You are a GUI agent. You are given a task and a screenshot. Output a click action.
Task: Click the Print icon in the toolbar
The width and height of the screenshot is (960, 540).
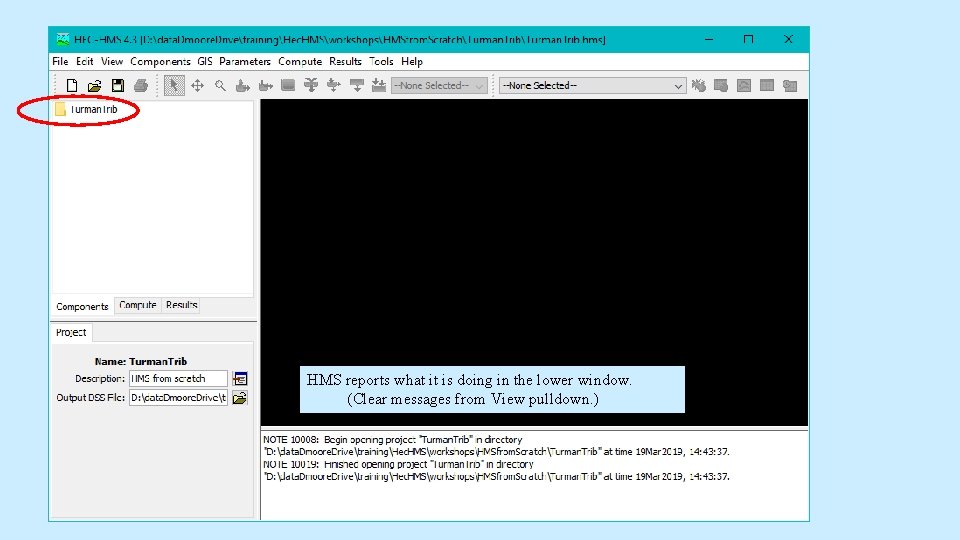coord(141,86)
